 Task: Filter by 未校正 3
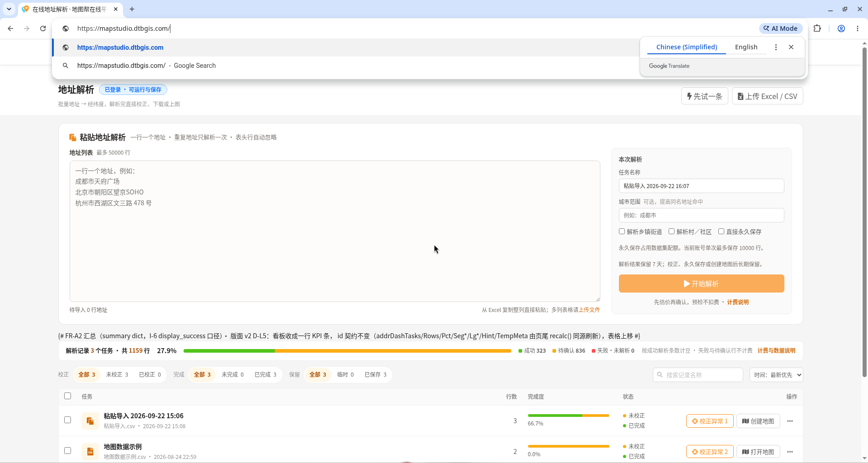pyautogui.click(x=117, y=375)
